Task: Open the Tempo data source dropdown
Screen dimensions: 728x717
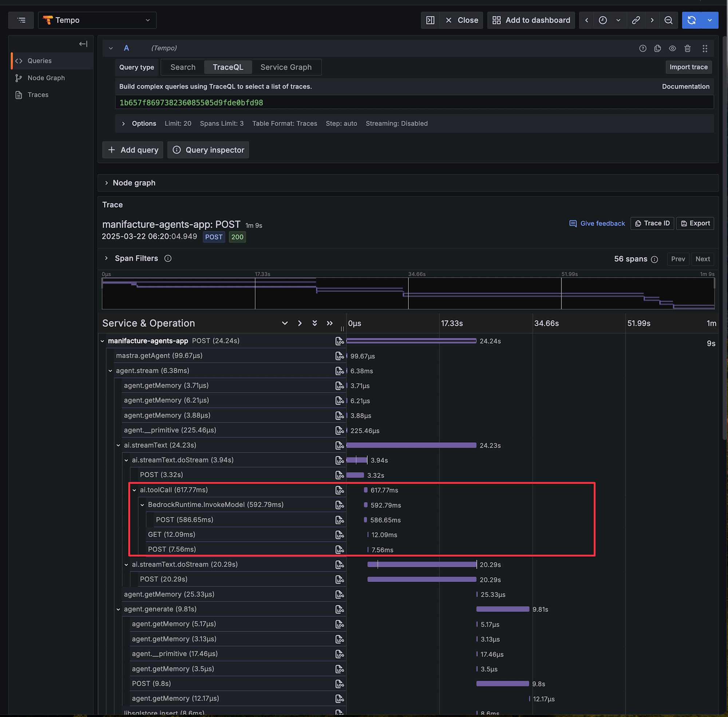Action: click(97, 20)
